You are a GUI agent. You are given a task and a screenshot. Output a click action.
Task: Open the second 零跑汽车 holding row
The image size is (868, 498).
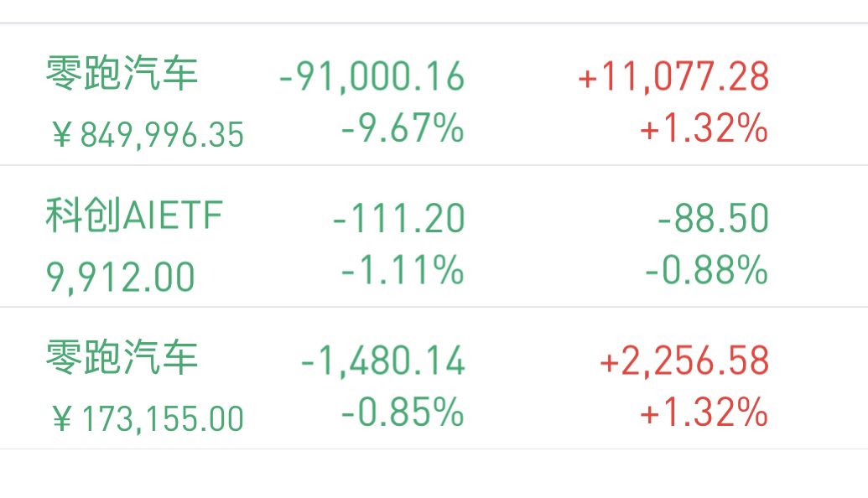[x=434, y=378]
